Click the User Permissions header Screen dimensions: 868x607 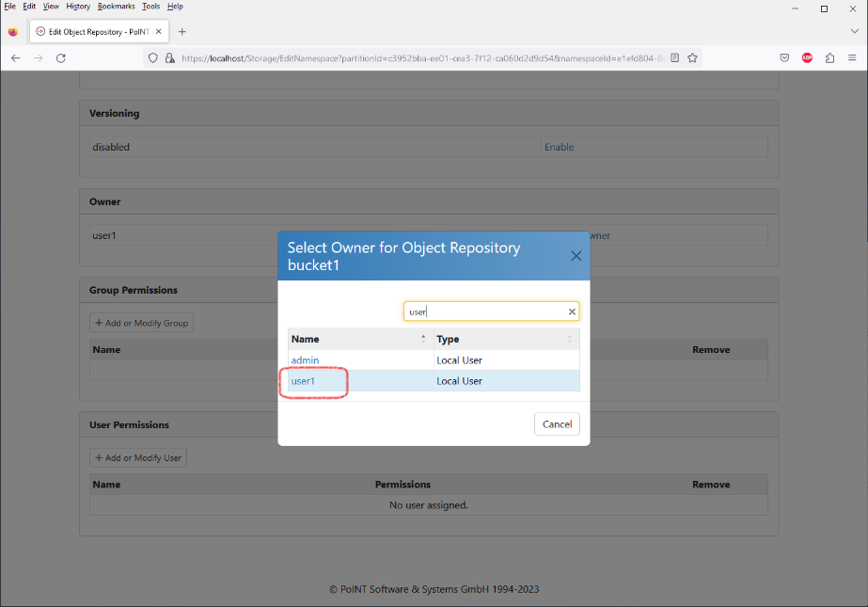[129, 425]
